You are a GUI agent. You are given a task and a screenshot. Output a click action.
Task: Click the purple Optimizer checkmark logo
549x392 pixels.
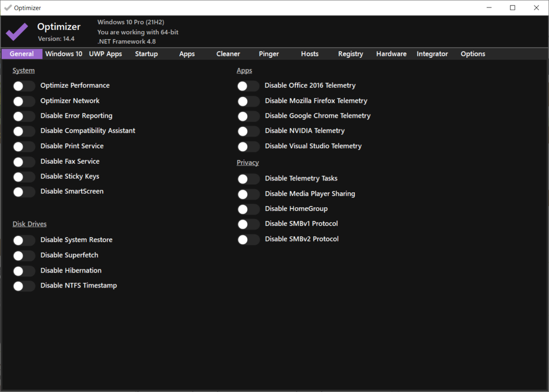point(17,32)
